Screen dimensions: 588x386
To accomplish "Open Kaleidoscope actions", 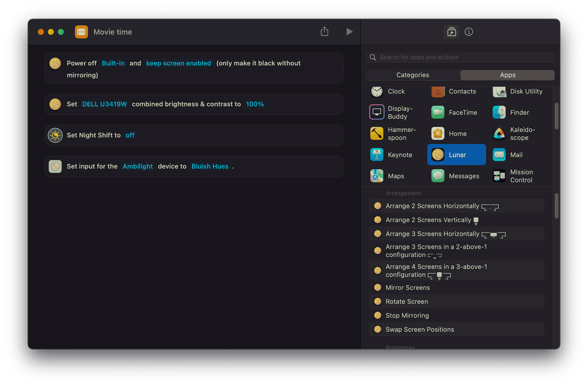I will tap(499, 133).
